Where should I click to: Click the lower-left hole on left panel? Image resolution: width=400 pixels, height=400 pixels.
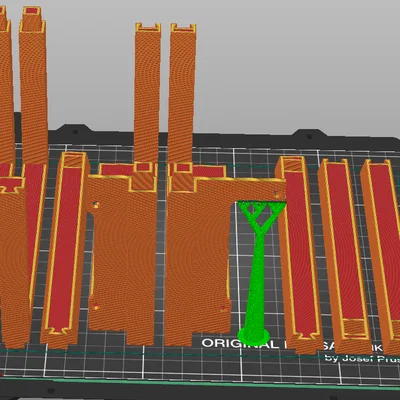[x=96, y=307]
